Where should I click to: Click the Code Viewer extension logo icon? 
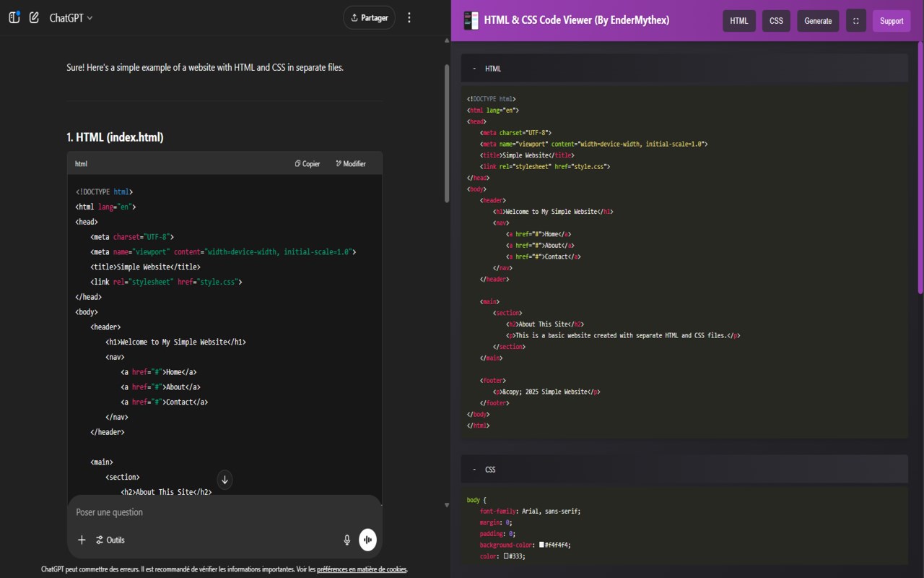471,20
